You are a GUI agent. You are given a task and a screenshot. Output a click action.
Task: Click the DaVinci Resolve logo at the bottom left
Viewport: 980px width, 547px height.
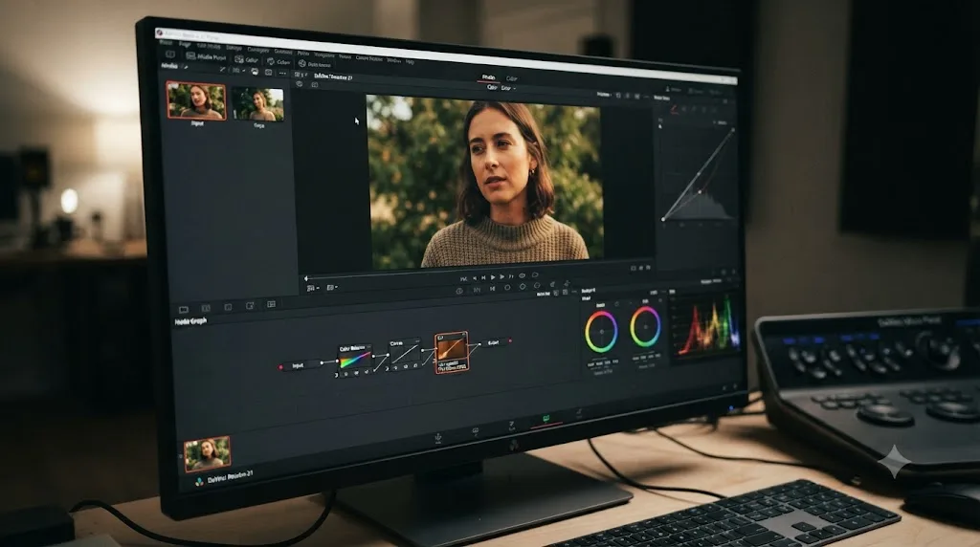[x=199, y=481]
